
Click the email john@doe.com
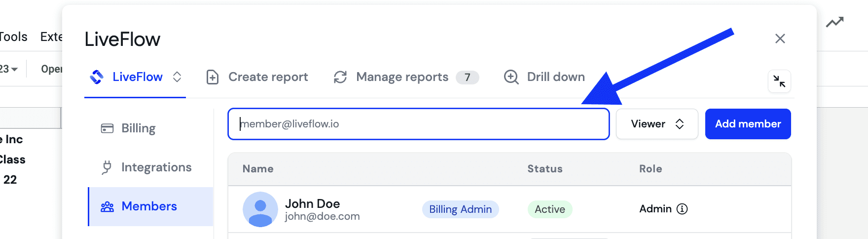[x=322, y=216]
